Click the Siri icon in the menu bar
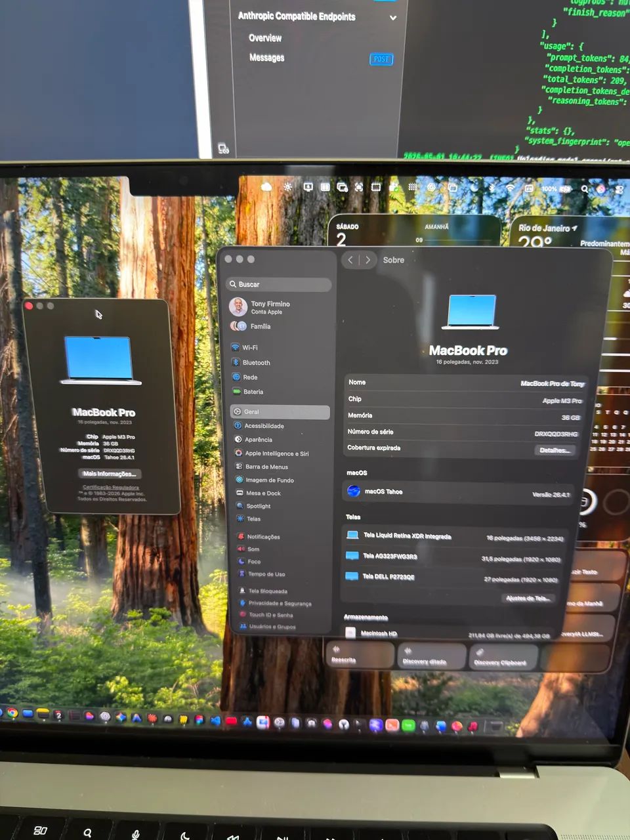This screenshot has width=630, height=840. click(601, 189)
